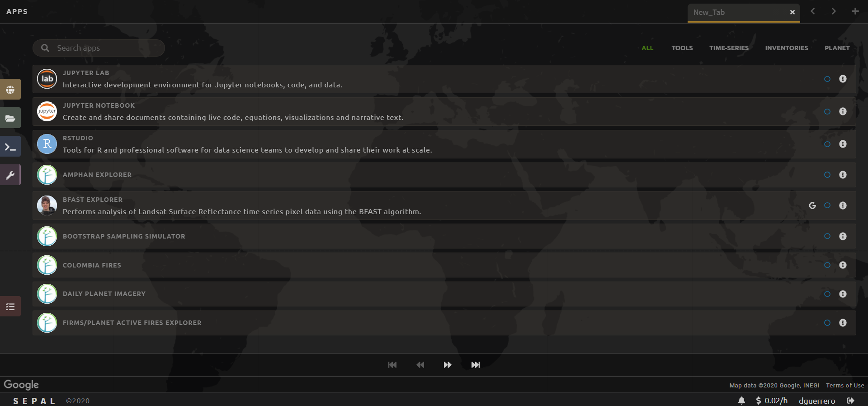Click the logout icon next to dguerrero
868x406 pixels.
pyautogui.click(x=850, y=401)
